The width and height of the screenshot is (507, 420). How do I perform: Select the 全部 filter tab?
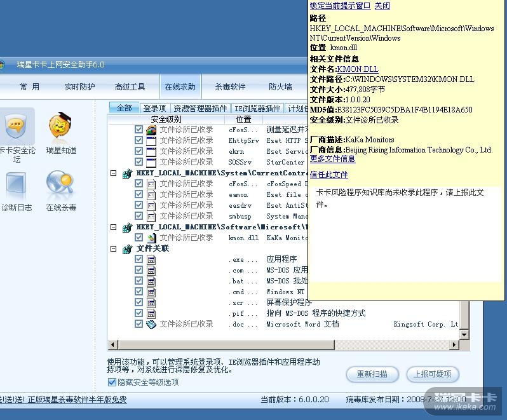pos(124,108)
